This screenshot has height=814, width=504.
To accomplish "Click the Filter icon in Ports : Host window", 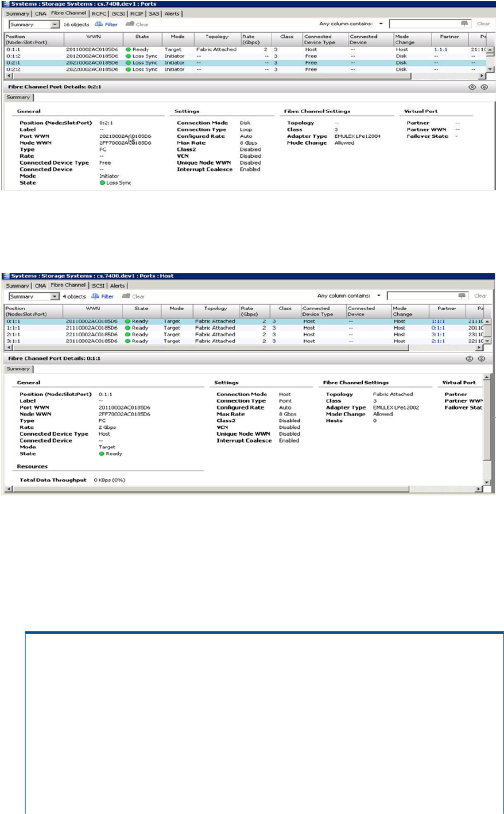I will coord(95,297).
